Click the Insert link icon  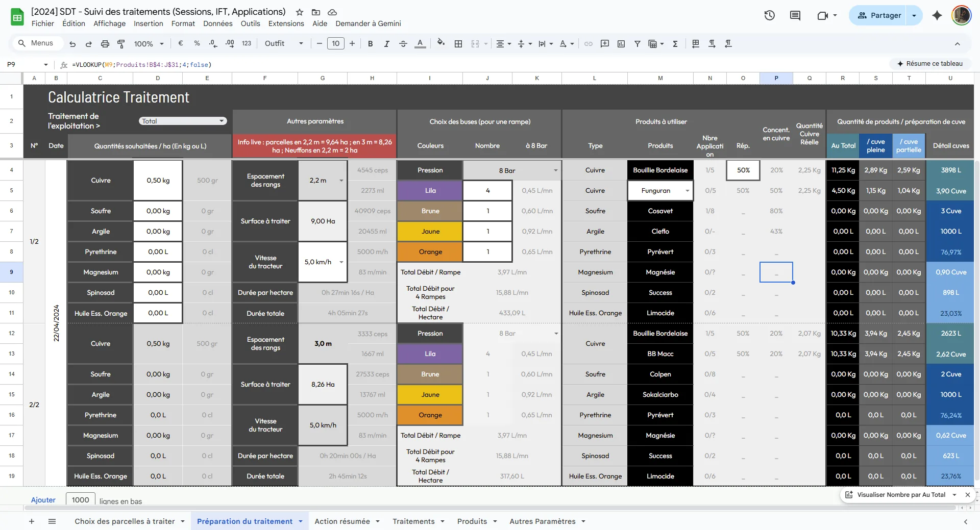[x=589, y=44]
